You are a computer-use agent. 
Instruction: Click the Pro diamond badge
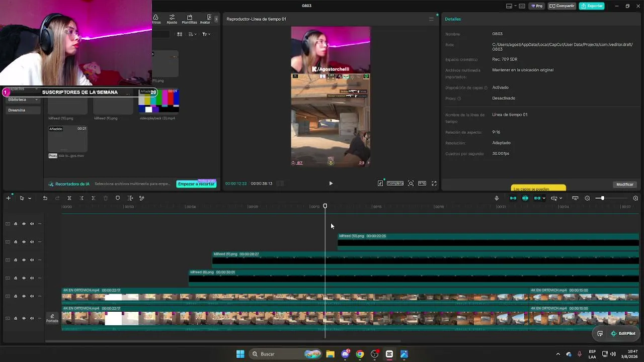pos(536,6)
